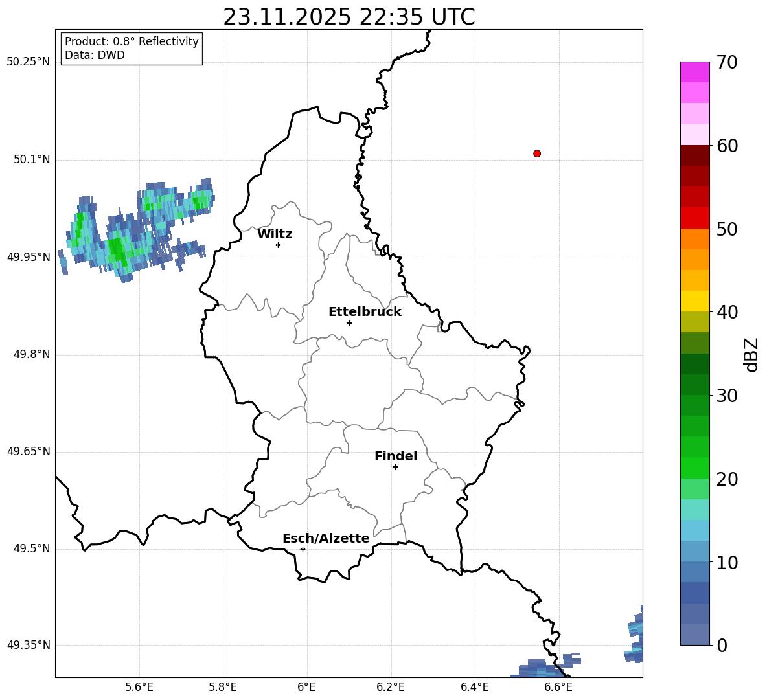Click the 50.1°N latitude label
The height and width of the screenshot is (700, 767).
[x=32, y=159]
